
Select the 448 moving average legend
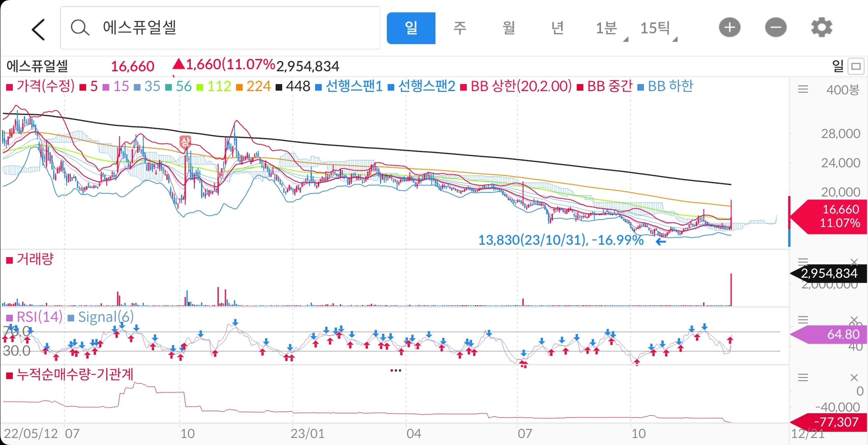(x=293, y=86)
